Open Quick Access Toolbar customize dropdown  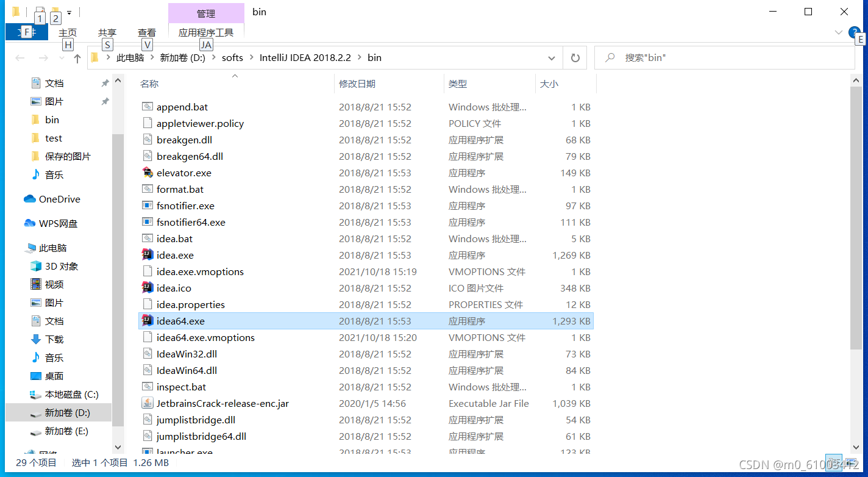tap(69, 12)
